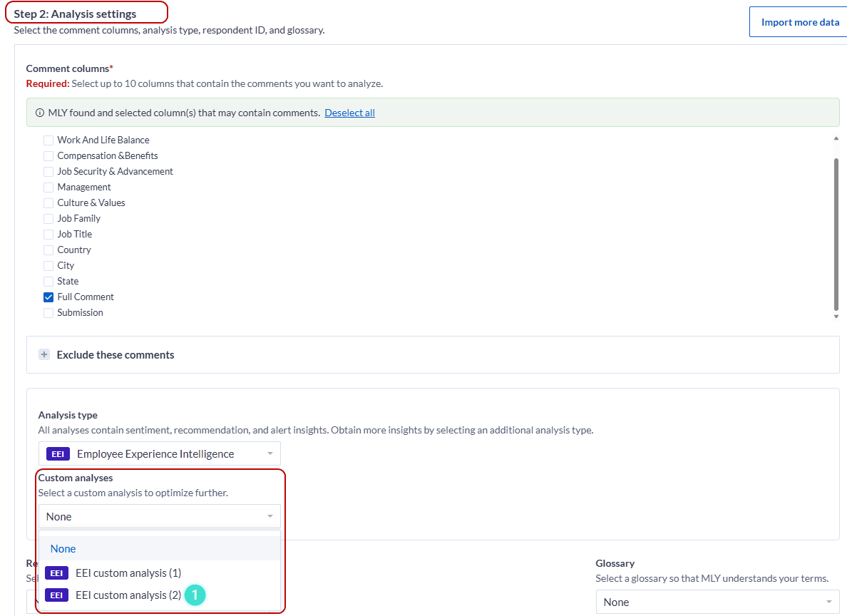Click the column list scroll up arrow
This screenshot has width=847, height=616.
pos(836,139)
